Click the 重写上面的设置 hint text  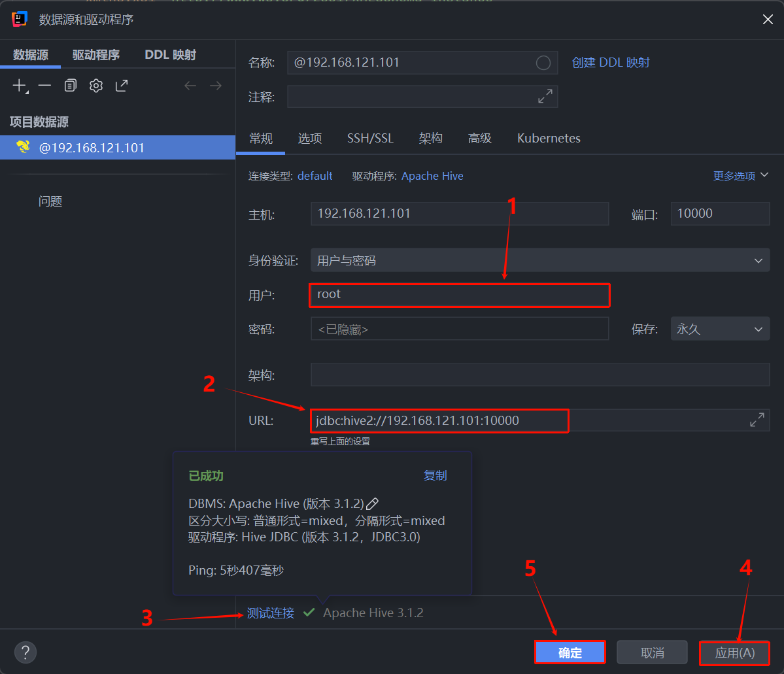coord(340,441)
